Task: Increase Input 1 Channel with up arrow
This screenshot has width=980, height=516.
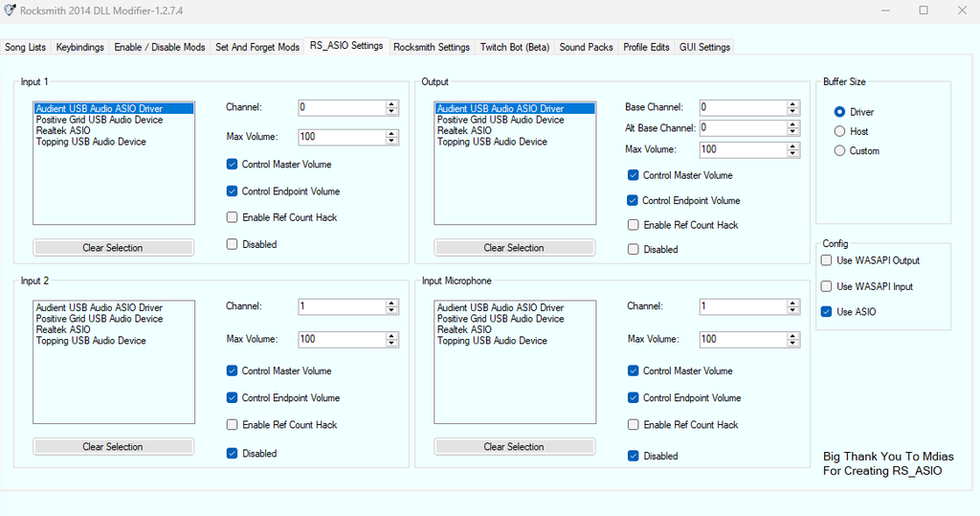Action: coord(391,103)
